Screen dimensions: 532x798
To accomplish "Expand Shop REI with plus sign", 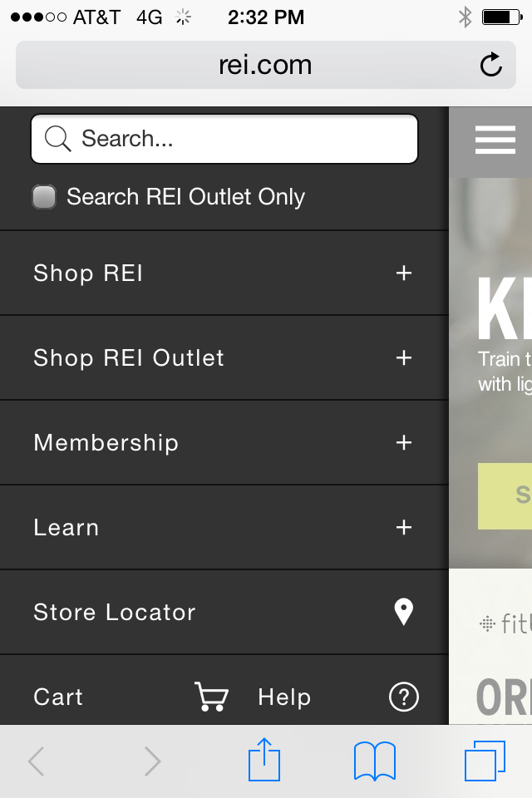I will (404, 273).
